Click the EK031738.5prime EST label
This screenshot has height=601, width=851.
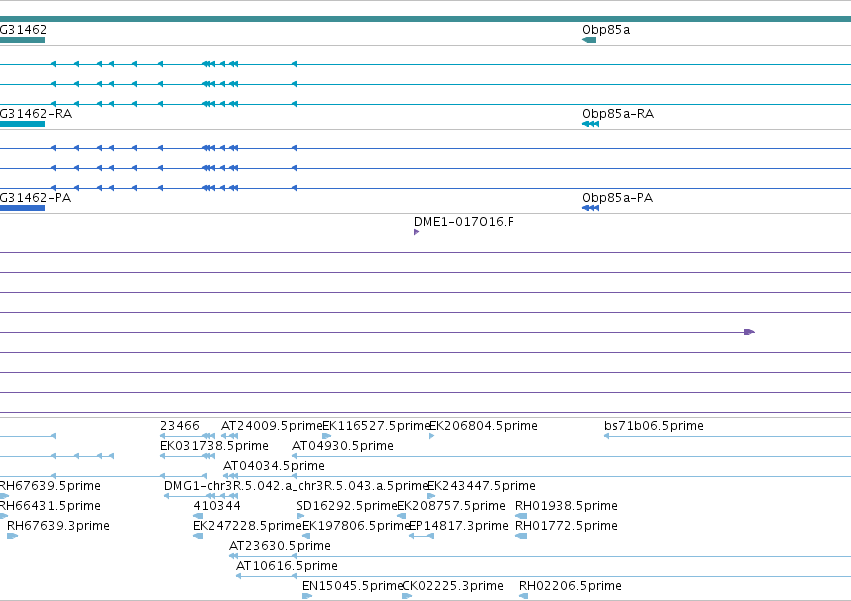[x=214, y=446]
